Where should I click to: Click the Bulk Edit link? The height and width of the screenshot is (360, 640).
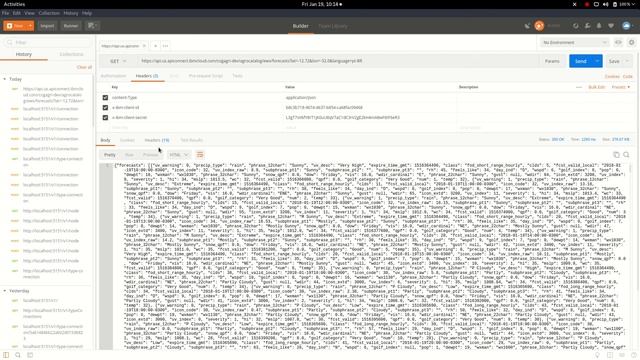596,87
